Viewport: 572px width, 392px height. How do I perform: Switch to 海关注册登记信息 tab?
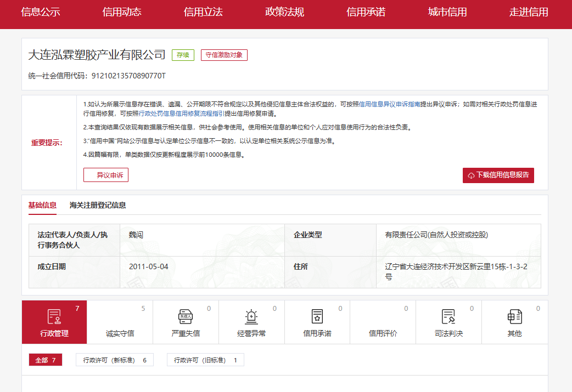[98, 206]
